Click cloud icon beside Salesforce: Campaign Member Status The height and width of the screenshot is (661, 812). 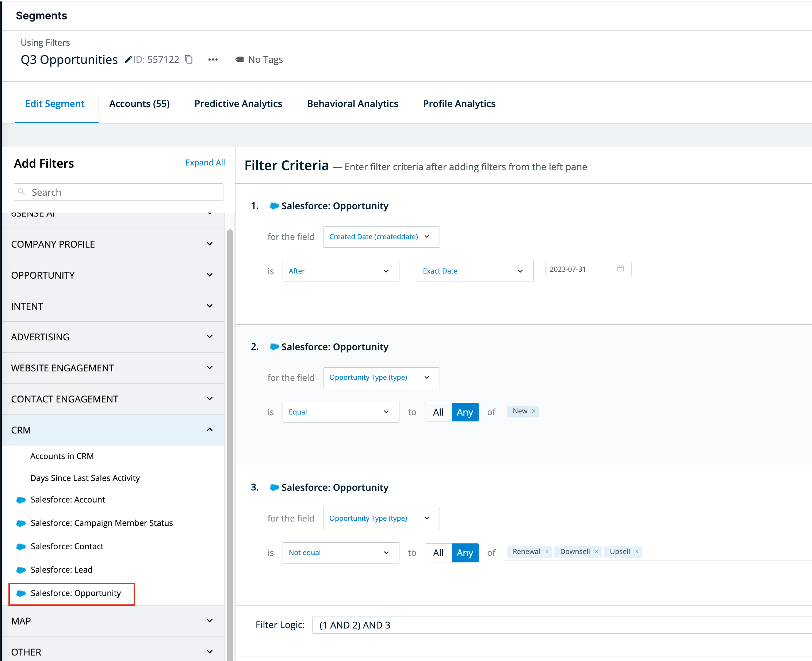coord(21,523)
